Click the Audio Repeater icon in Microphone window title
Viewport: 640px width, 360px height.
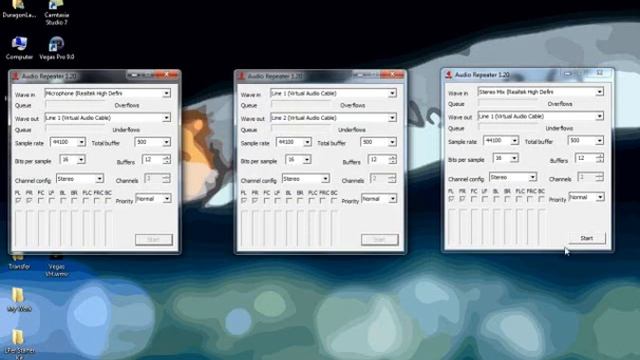16,76
